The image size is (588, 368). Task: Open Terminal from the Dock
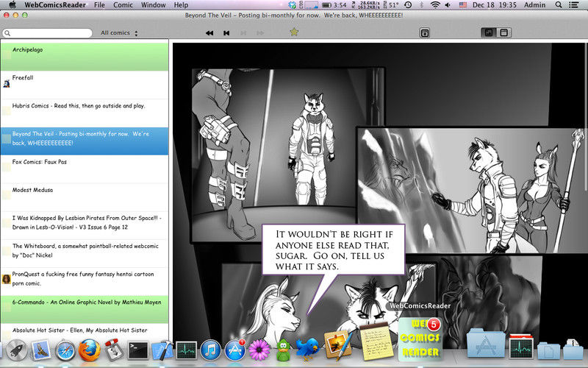click(x=138, y=350)
